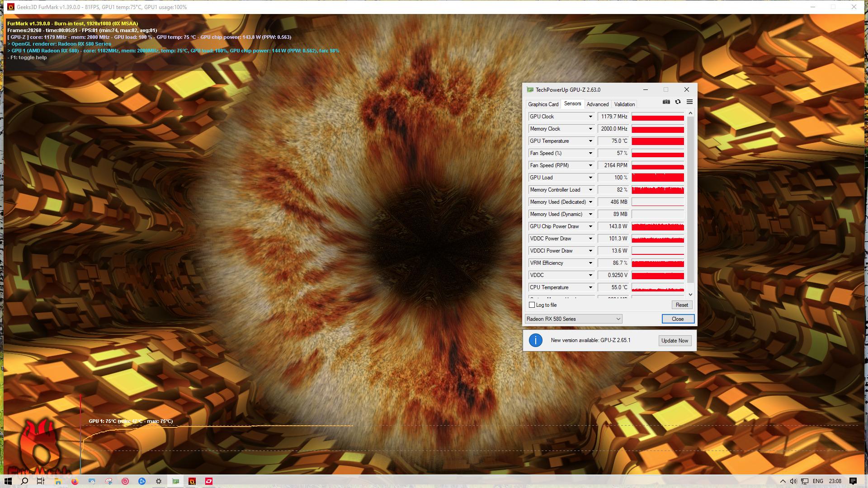This screenshot has height=488, width=868.
Task: Click the sensor list scrollbar down arrow
Action: point(690,295)
